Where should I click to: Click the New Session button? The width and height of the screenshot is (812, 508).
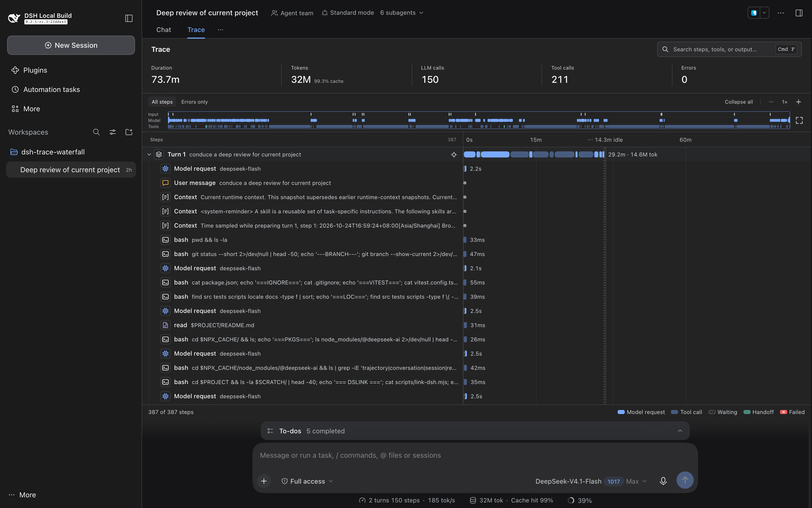(71, 45)
